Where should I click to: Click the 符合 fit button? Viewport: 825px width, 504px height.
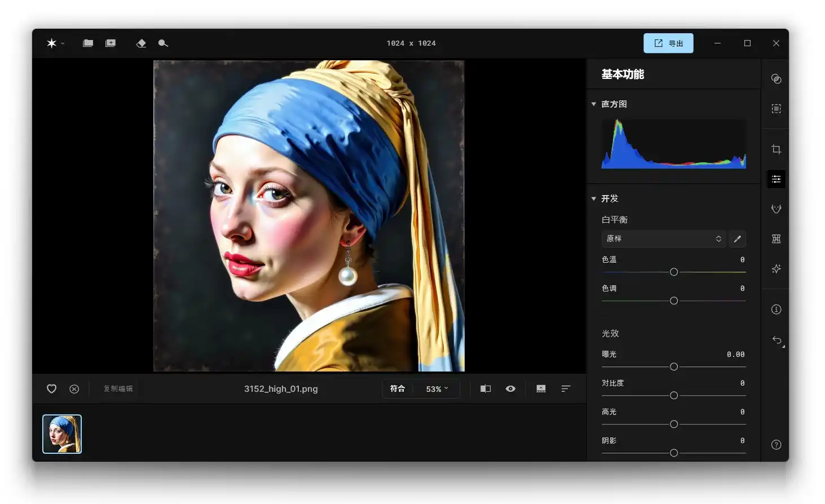pyautogui.click(x=398, y=389)
